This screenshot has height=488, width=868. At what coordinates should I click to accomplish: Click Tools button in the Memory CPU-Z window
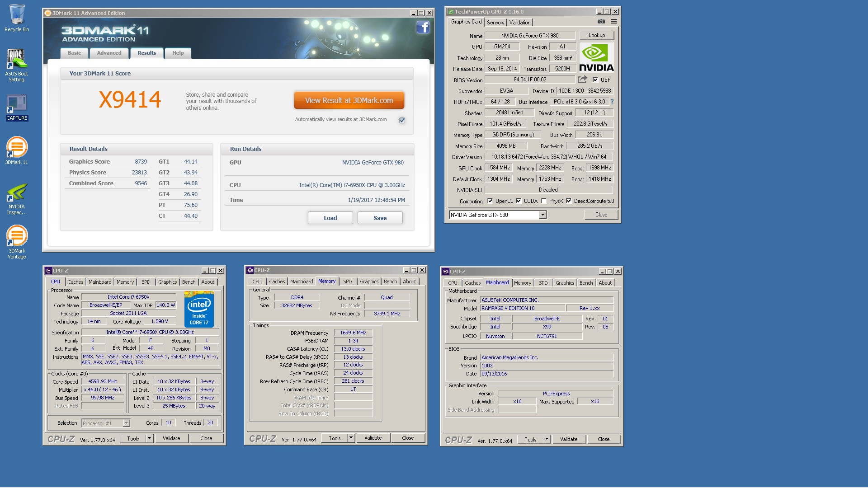(x=335, y=438)
